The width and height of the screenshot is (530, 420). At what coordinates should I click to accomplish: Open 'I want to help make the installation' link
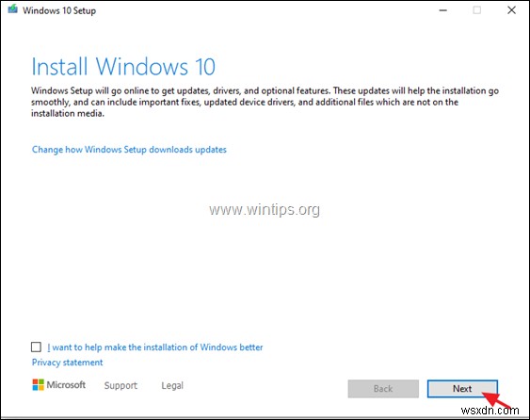pyautogui.click(x=155, y=347)
